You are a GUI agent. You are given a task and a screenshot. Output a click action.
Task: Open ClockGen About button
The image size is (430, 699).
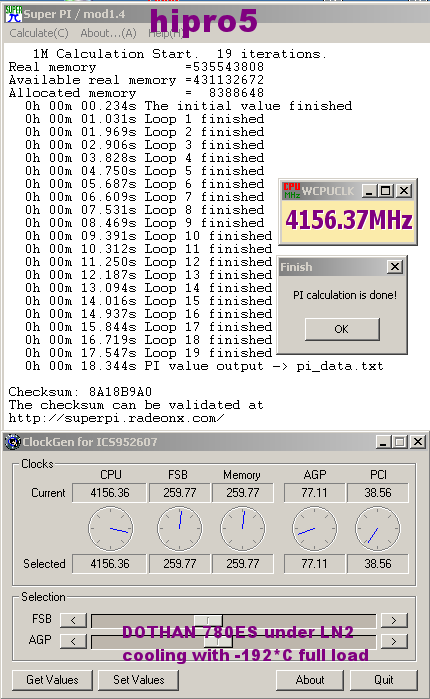click(310, 679)
